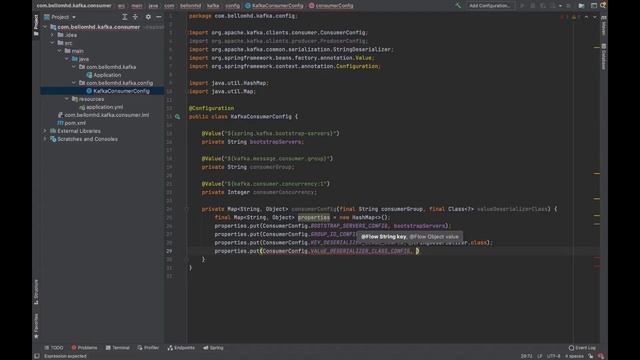Collapse the java folder in tree
640x360 pixels.
pyautogui.click(x=67, y=59)
